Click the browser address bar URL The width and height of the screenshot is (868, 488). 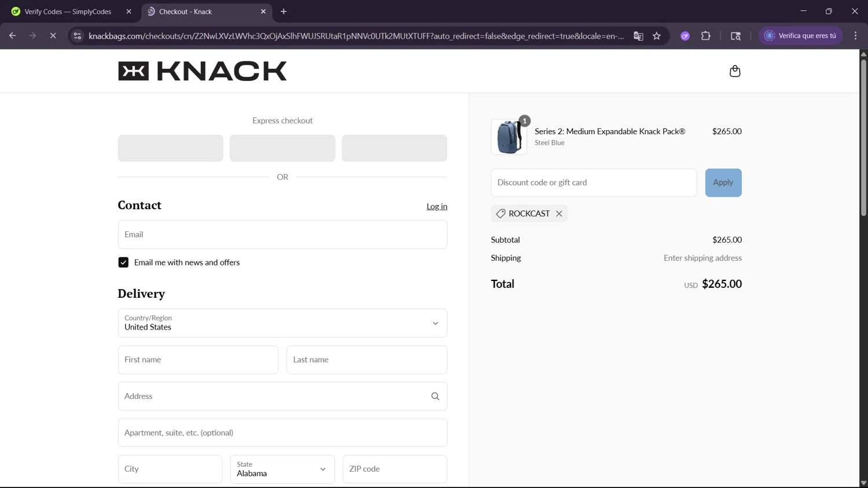[356, 36]
